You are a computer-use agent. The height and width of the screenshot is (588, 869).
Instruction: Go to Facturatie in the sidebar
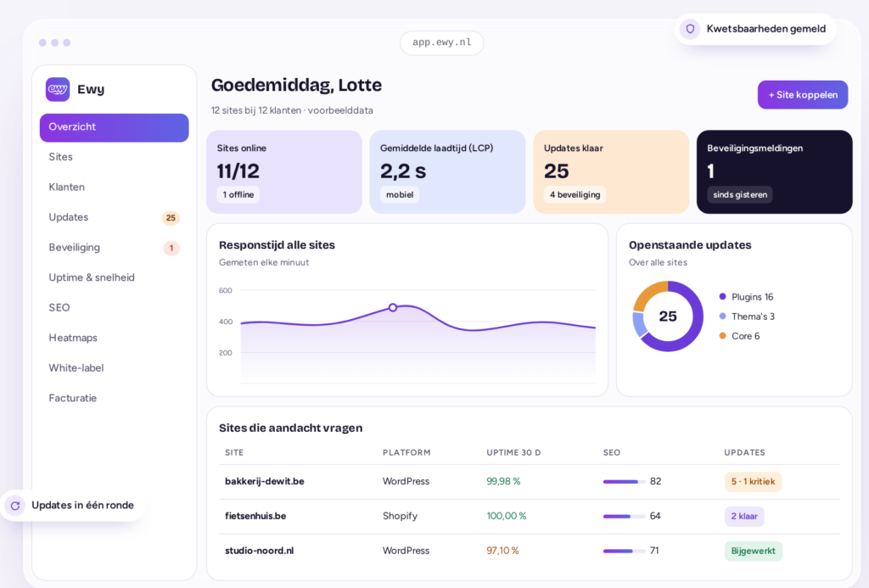click(115, 398)
